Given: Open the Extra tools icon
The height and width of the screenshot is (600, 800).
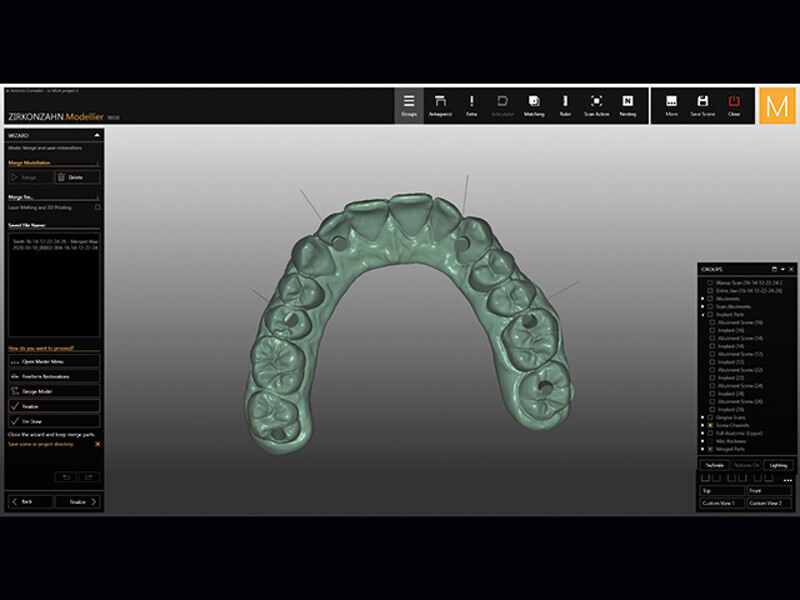Looking at the screenshot, I should click(471, 105).
